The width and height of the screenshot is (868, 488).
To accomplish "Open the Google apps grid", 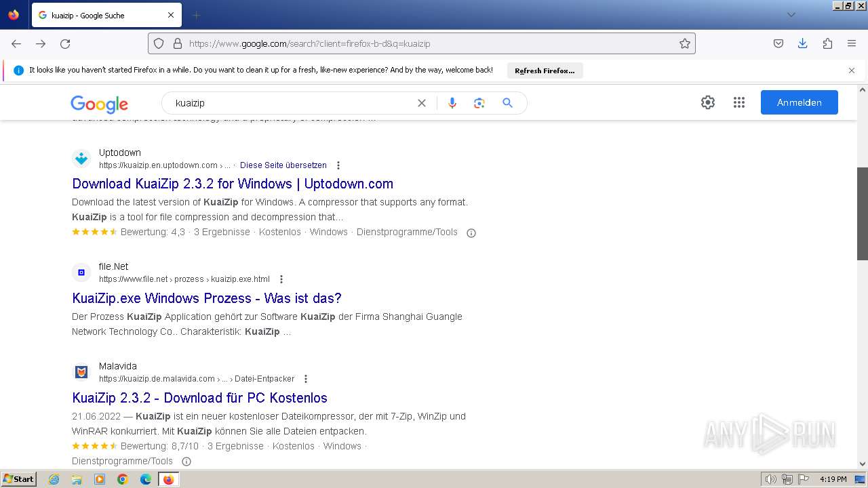I will pyautogui.click(x=739, y=102).
